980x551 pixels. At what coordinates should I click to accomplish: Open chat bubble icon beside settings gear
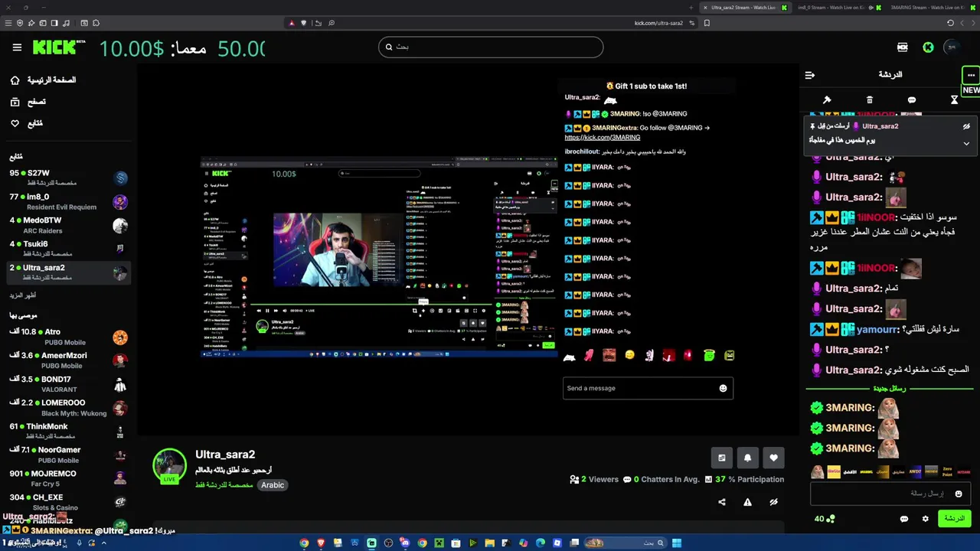coord(904,519)
